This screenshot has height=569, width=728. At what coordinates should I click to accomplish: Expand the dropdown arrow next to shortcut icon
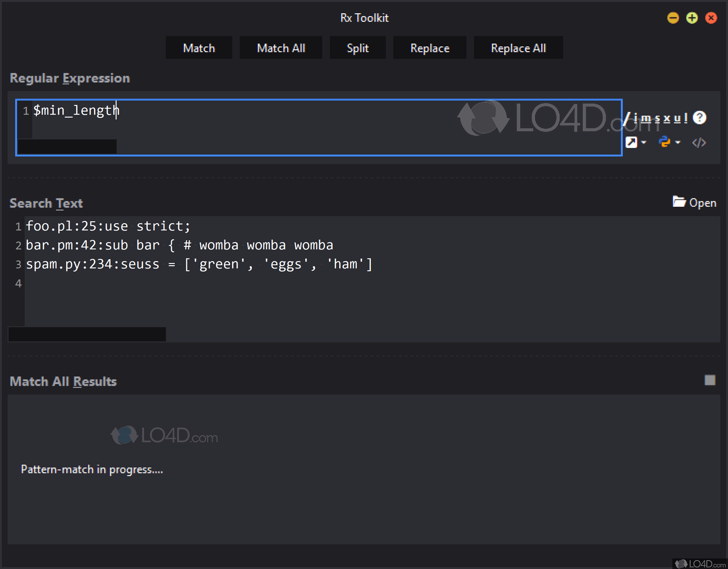click(644, 143)
